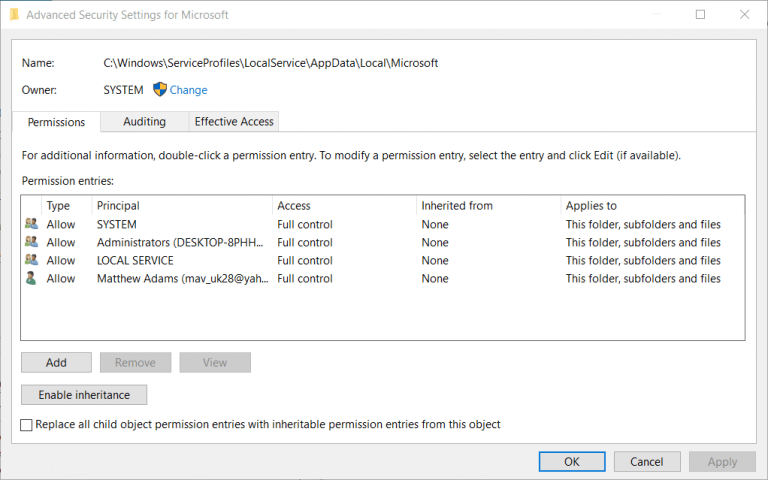The image size is (768, 480).
Task: Click Enable inheritance button
Action: (x=84, y=395)
